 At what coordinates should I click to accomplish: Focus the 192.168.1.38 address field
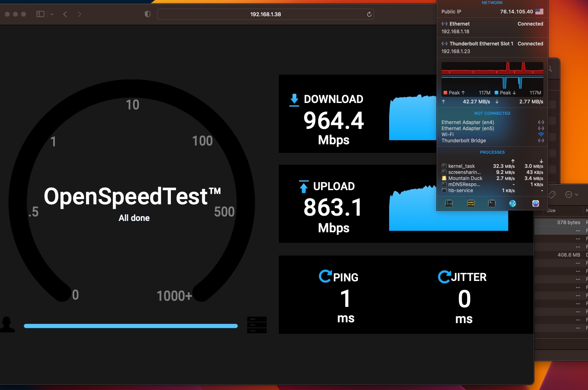point(265,14)
